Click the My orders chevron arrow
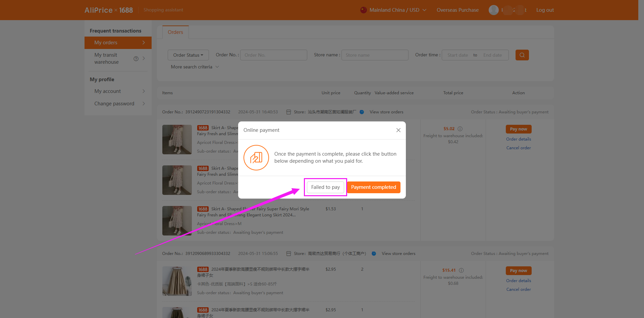 (144, 43)
